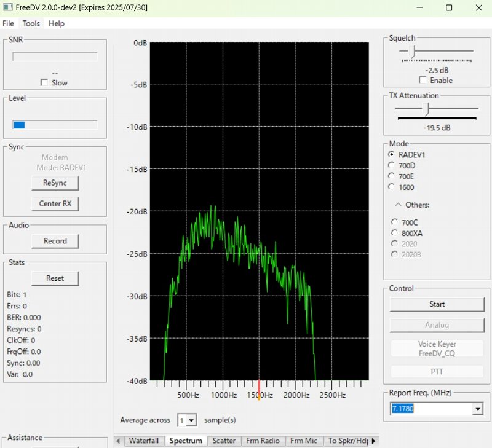This screenshot has height=448, width=492.
Task: Select the 700D mode
Action: point(391,165)
